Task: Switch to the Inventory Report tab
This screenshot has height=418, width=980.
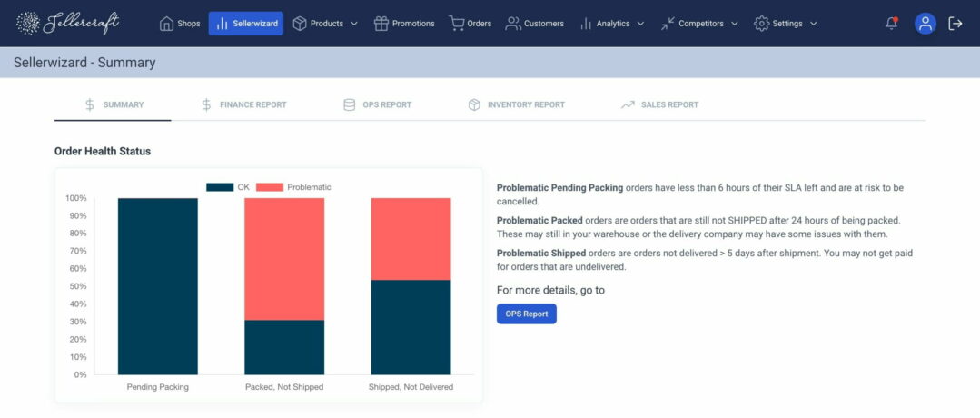Action: 516,104
